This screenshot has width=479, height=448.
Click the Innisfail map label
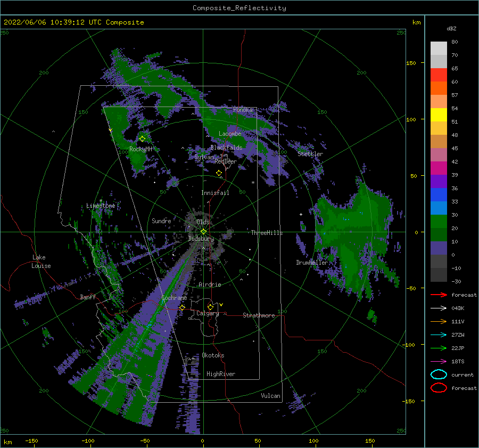pyautogui.click(x=215, y=193)
